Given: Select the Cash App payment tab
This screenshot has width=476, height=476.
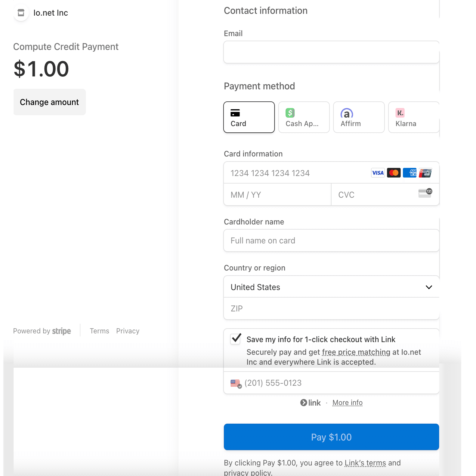Looking at the screenshot, I should tap(304, 117).
